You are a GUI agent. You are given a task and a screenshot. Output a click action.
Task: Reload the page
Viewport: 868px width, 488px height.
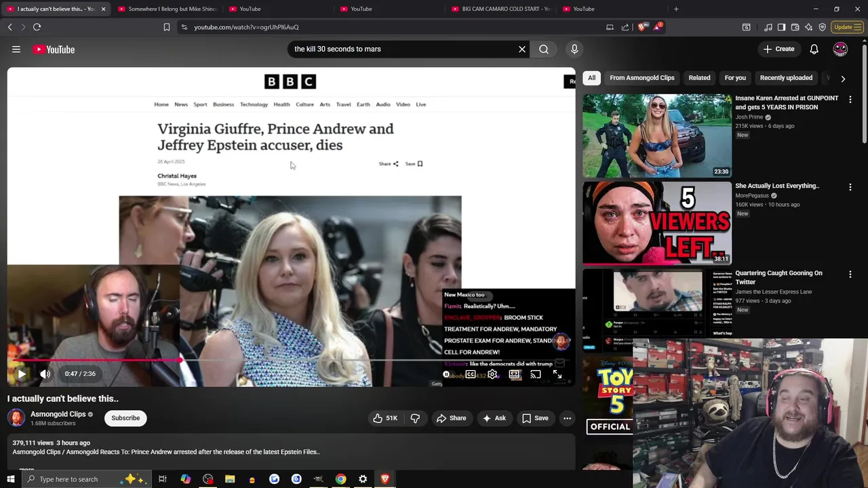[37, 27]
